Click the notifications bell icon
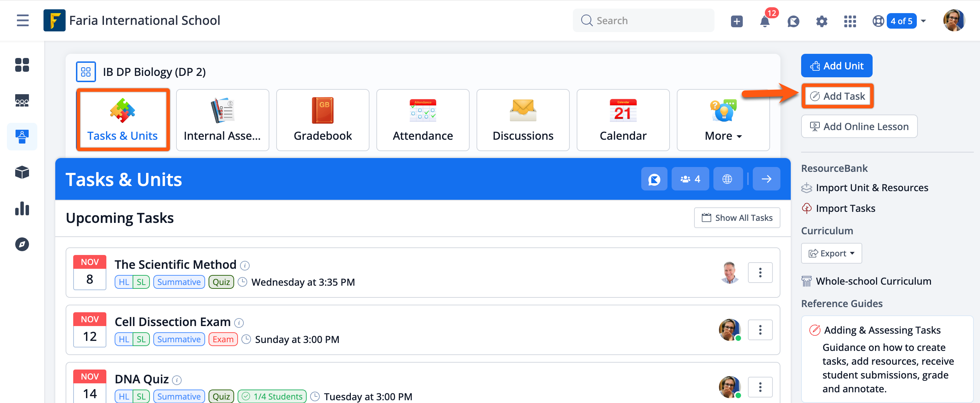The height and width of the screenshot is (403, 980). (764, 21)
